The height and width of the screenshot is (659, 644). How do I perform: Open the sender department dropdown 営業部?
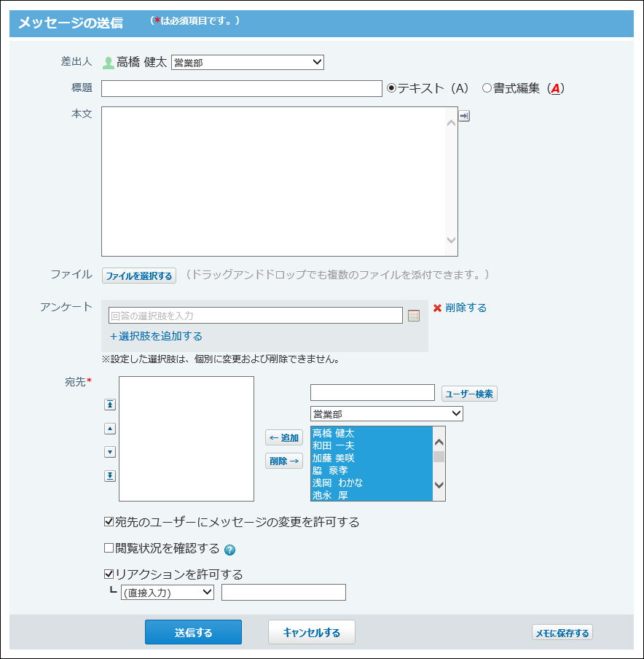(248, 62)
